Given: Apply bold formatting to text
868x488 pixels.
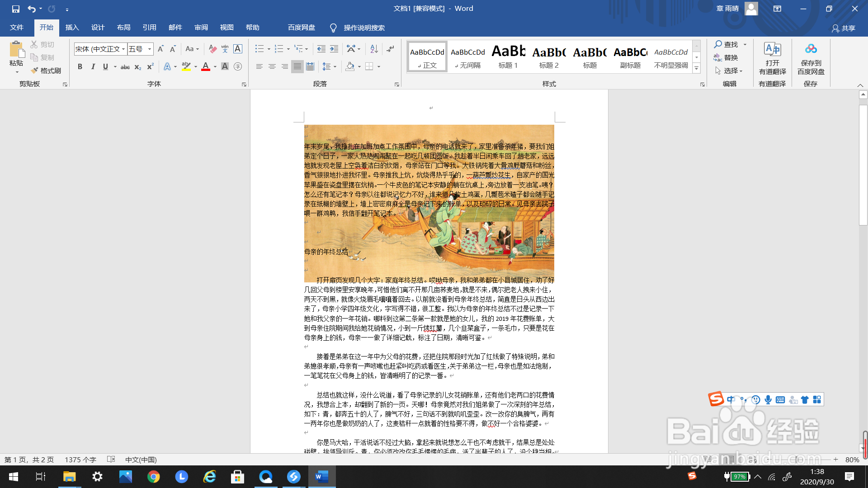Looking at the screenshot, I should tap(80, 67).
